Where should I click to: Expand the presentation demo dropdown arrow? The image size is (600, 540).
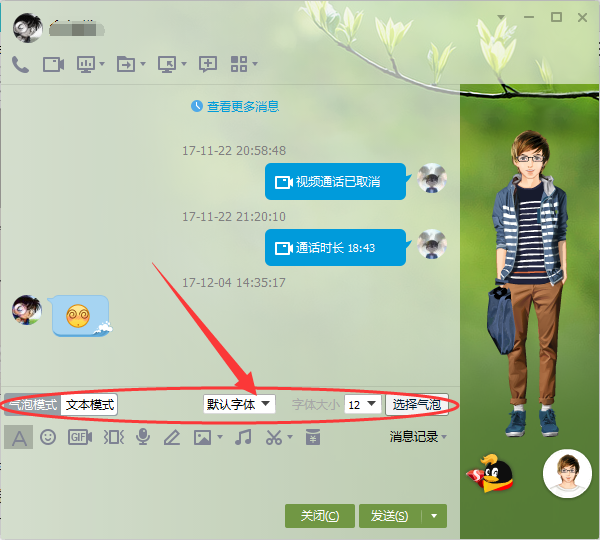[x=102, y=64]
